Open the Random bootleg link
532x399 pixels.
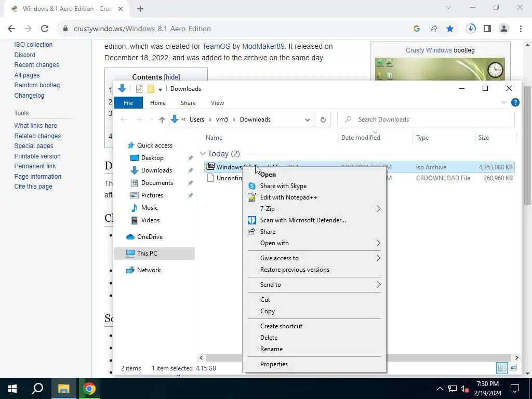[x=37, y=85]
